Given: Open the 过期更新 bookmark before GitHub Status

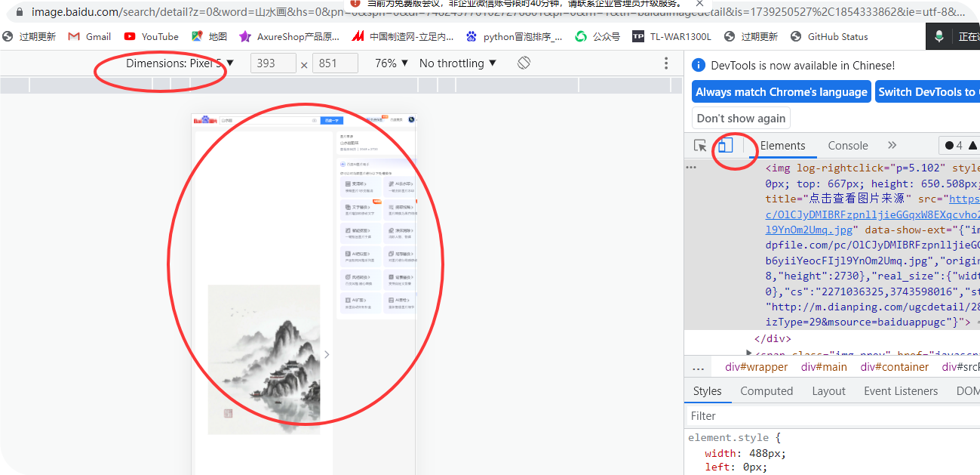Looking at the screenshot, I should [751, 36].
